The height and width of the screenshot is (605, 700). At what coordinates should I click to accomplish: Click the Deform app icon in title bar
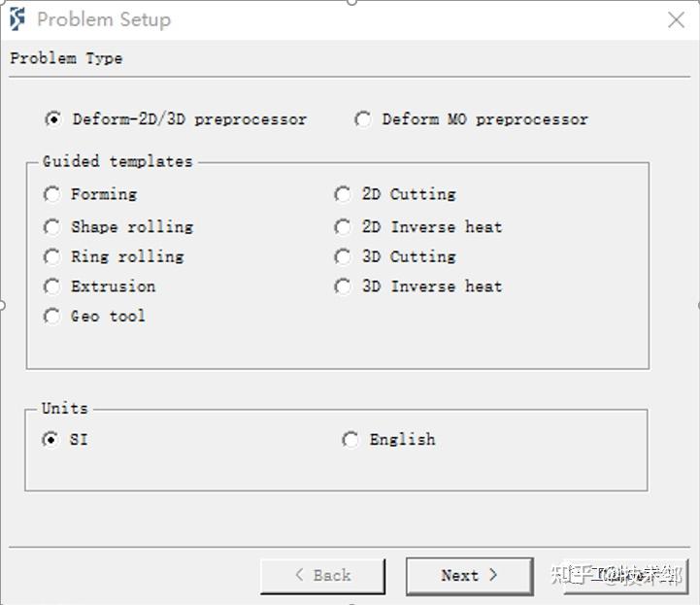[x=17, y=19]
